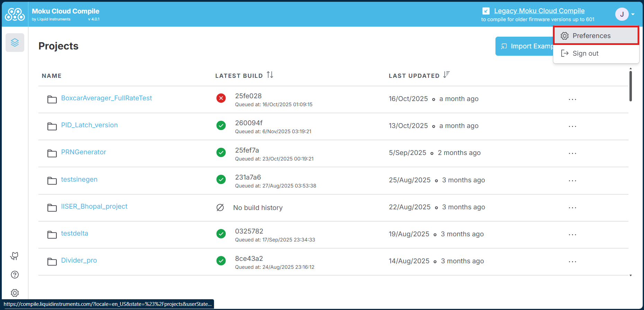Open the Projects layers sidebar icon
The width and height of the screenshot is (644, 310).
[15, 43]
